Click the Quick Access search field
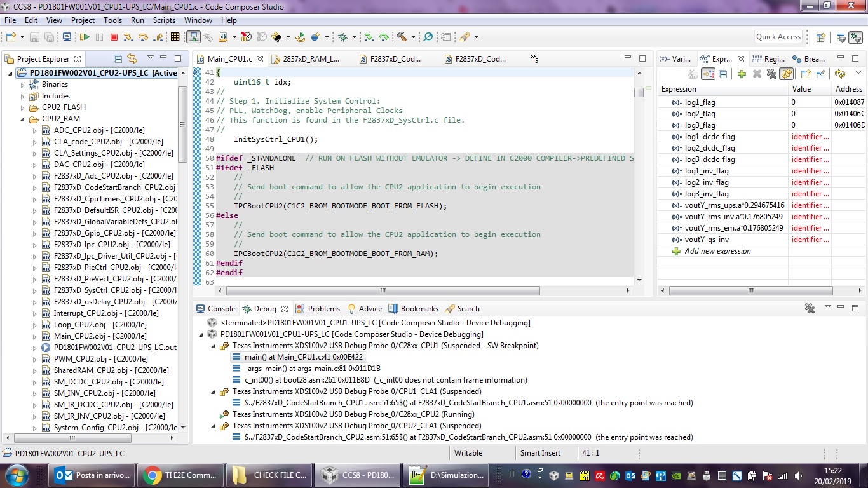868x488 pixels. point(778,37)
